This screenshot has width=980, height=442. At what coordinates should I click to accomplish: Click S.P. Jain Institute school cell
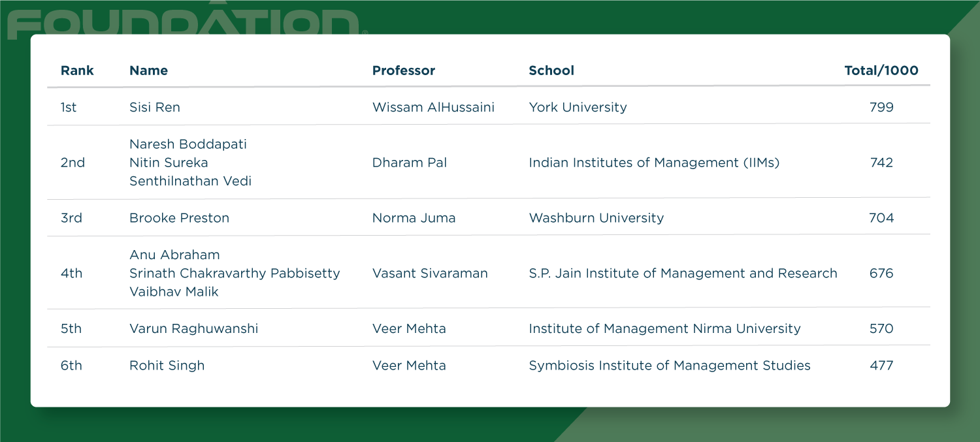coord(683,273)
